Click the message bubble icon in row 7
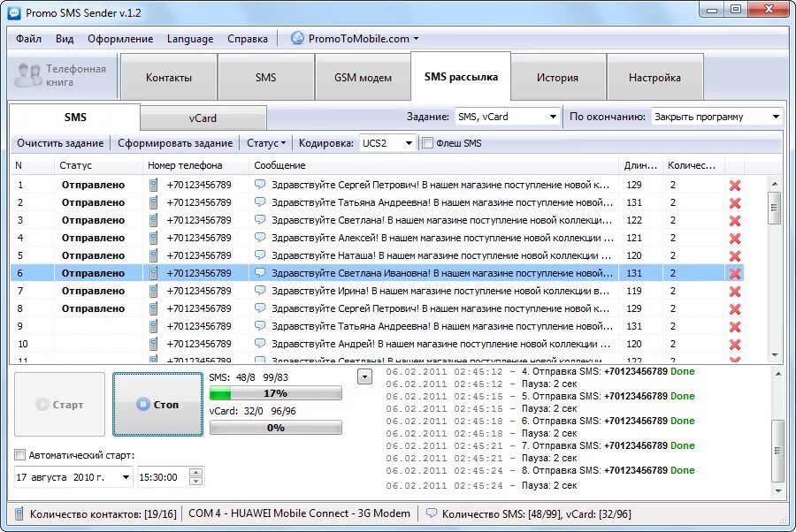The image size is (796, 532). coord(260,290)
